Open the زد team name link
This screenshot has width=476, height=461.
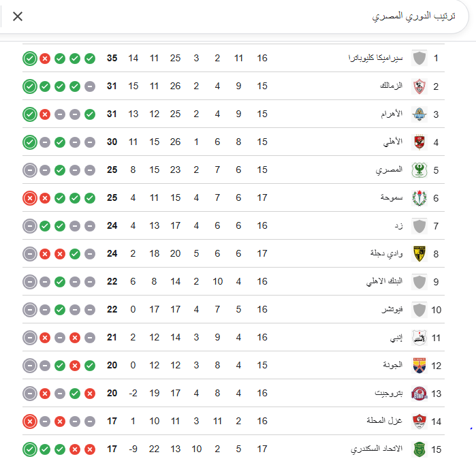click(398, 226)
